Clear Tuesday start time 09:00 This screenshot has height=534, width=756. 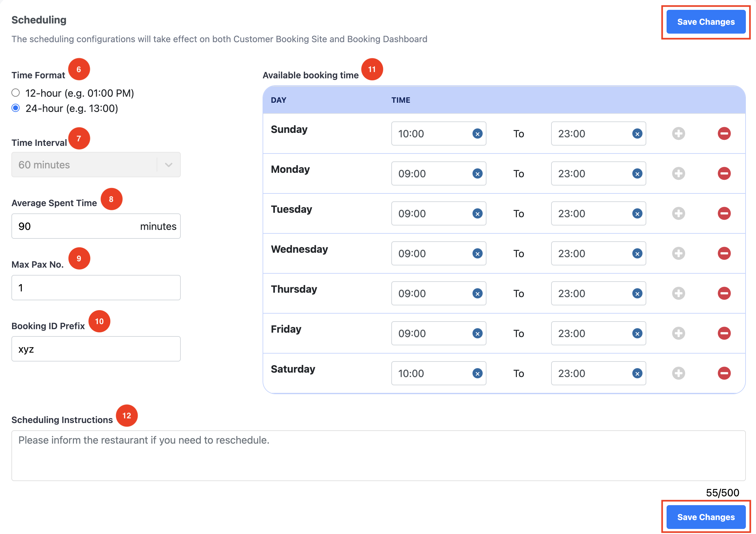click(477, 214)
